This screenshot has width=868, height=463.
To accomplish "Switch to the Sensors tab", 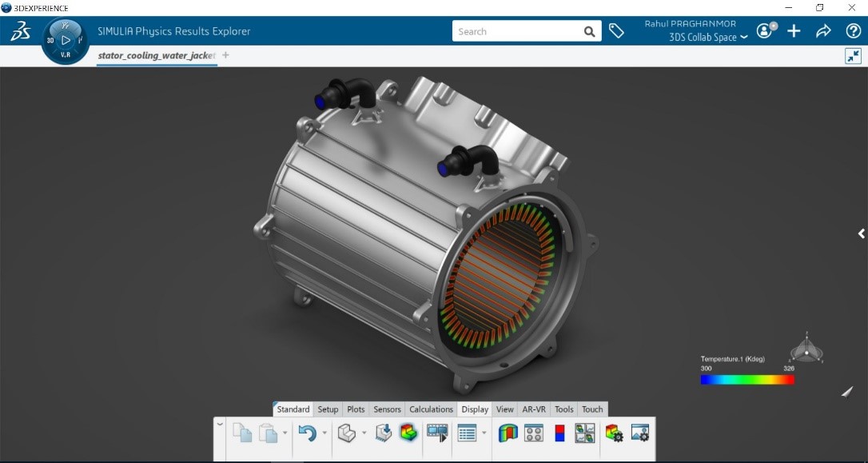I will click(x=387, y=409).
